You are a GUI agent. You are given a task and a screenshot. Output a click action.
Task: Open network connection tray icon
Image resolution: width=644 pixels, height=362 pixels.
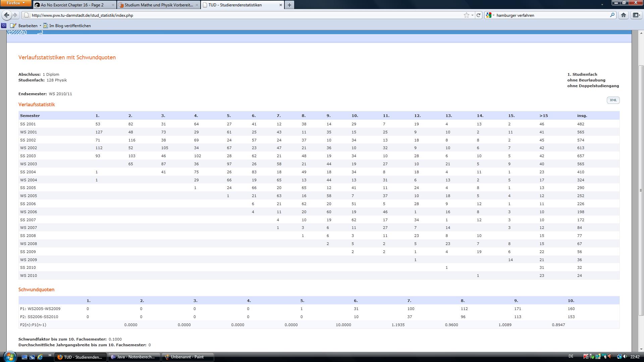click(619, 357)
